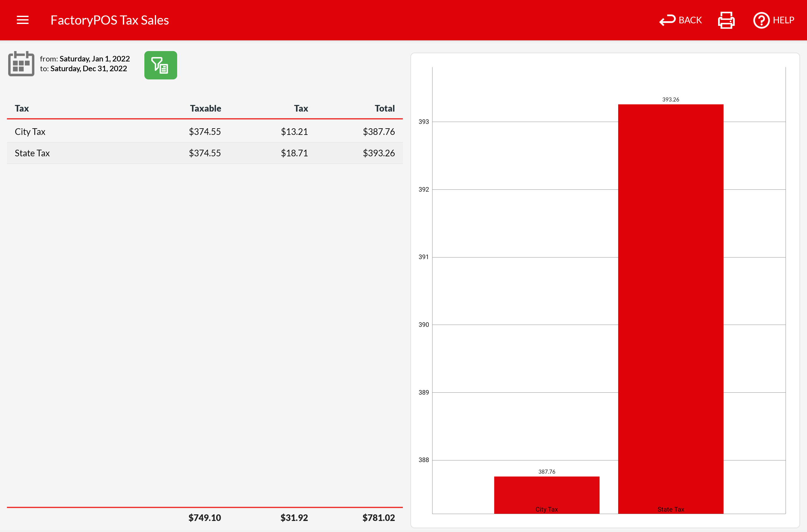Click the green filter report button
The height and width of the screenshot is (532, 807).
pyautogui.click(x=160, y=65)
